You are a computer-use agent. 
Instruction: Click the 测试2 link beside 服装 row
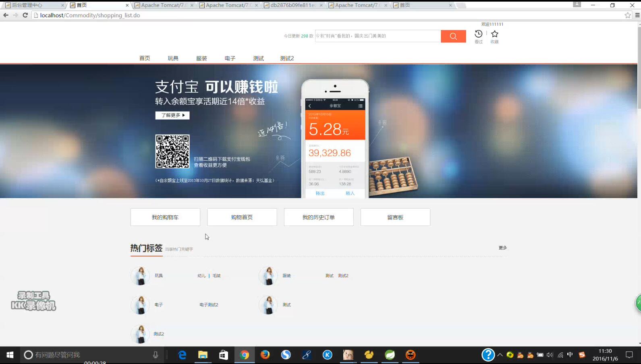coord(343,276)
